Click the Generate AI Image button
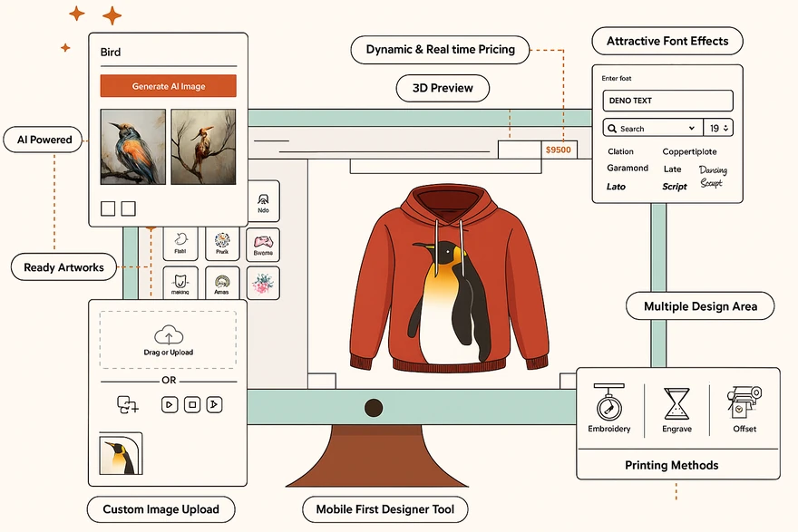The image size is (798, 532). click(167, 85)
